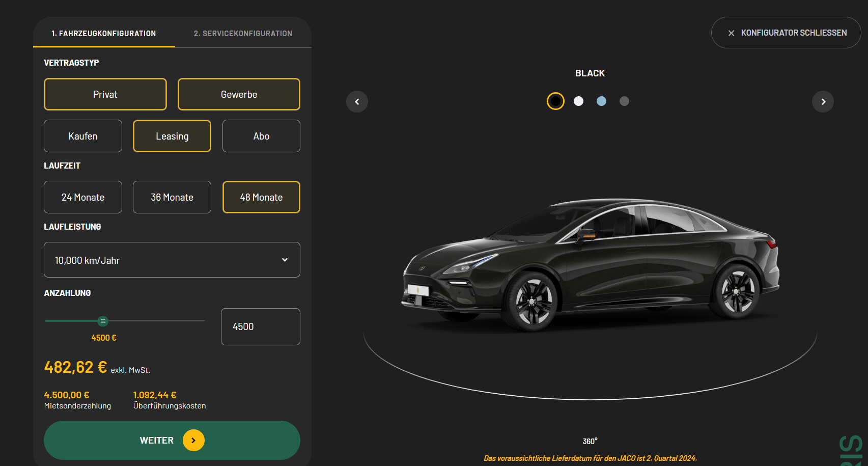
Task: Select Privat contract type
Action: click(x=105, y=94)
